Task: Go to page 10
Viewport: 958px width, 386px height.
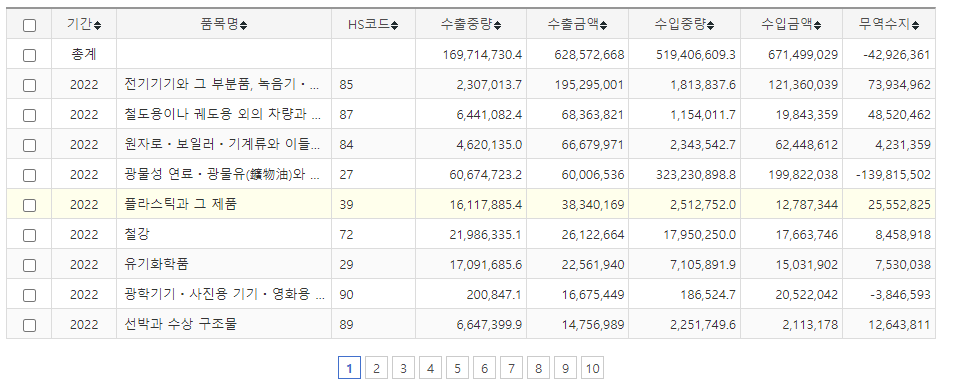Action: pos(592,368)
